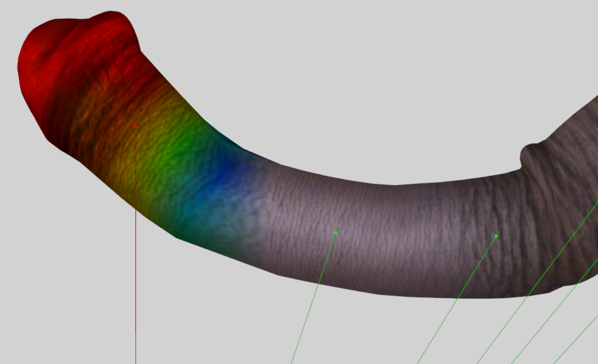The height and width of the screenshot is (364, 598).
Task: Pick the green joint point near tusk
Action: [x=496, y=236]
